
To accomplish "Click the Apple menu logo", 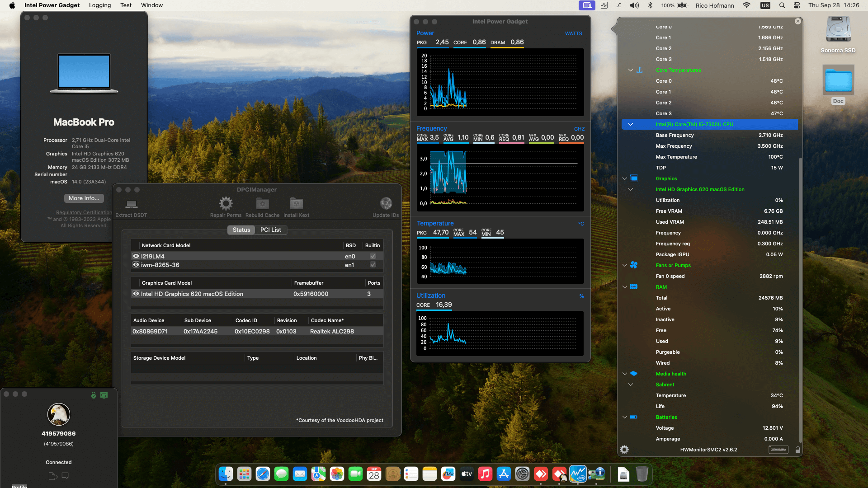I will pyautogui.click(x=12, y=5).
